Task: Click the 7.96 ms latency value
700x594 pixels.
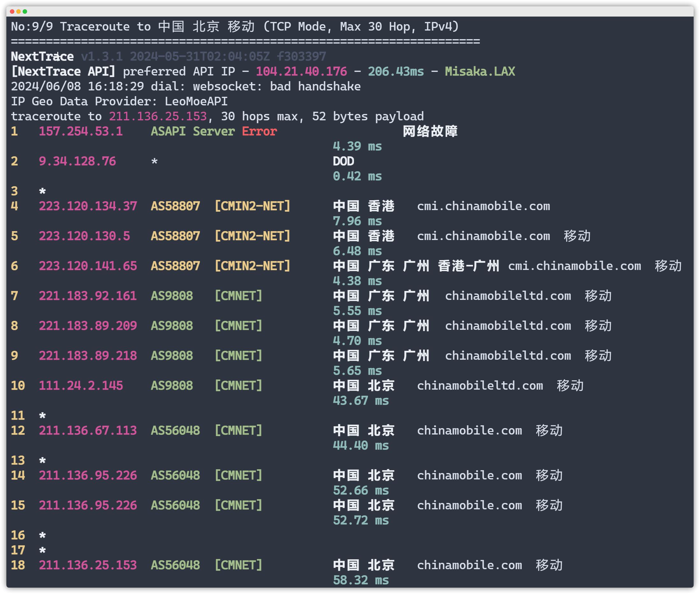Action: (357, 221)
